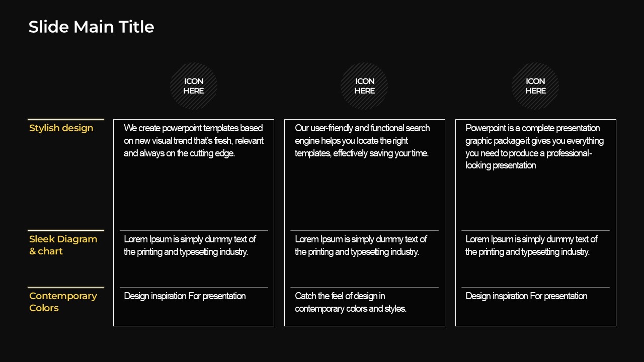Viewport: 644px width, 362px height.
Task: Click "Design inspiration For presentation" in third column
Action: (526, 296)
